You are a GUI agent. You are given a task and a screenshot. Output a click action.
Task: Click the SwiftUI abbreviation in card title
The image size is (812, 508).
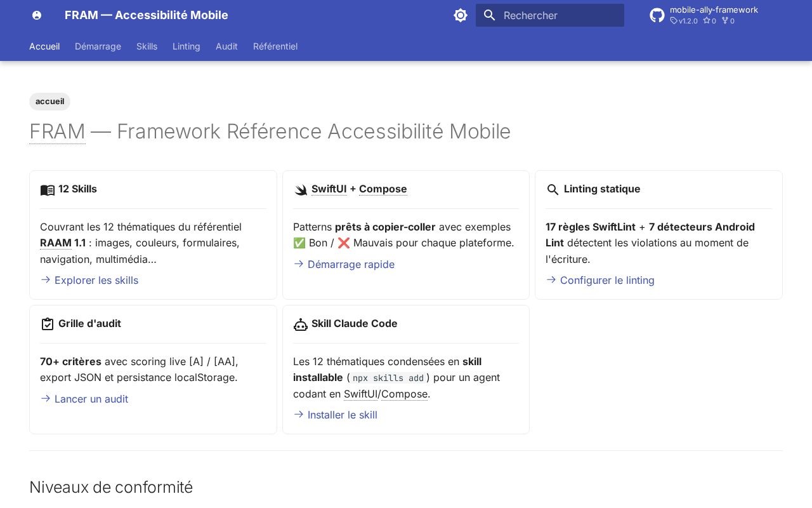(x=329, y=189)
